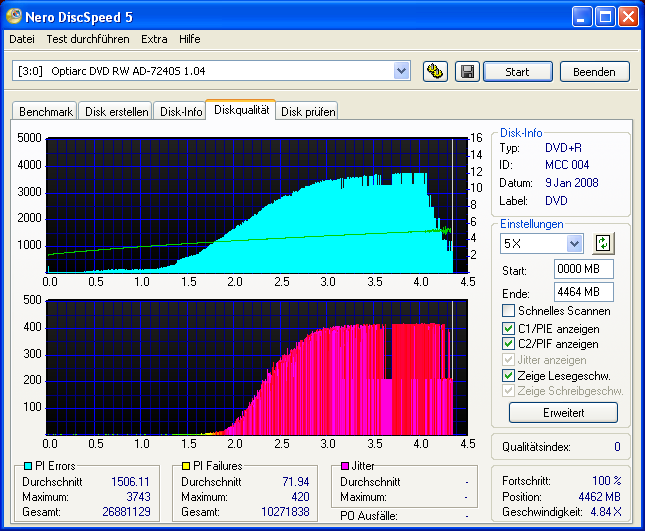This screenshot has height=531, width=645.
Task: Click the Start button
Action: click(517, 72)
